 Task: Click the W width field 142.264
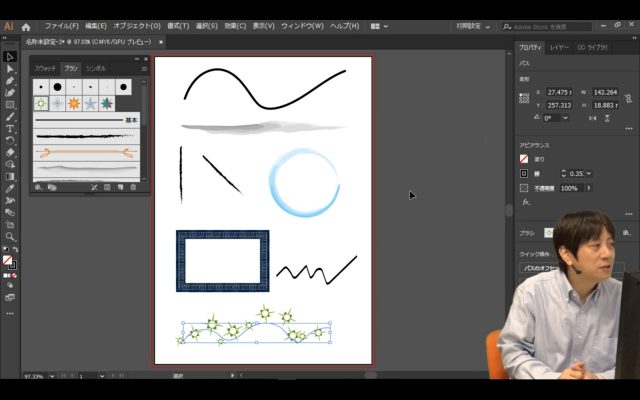[x=606, y=92]
